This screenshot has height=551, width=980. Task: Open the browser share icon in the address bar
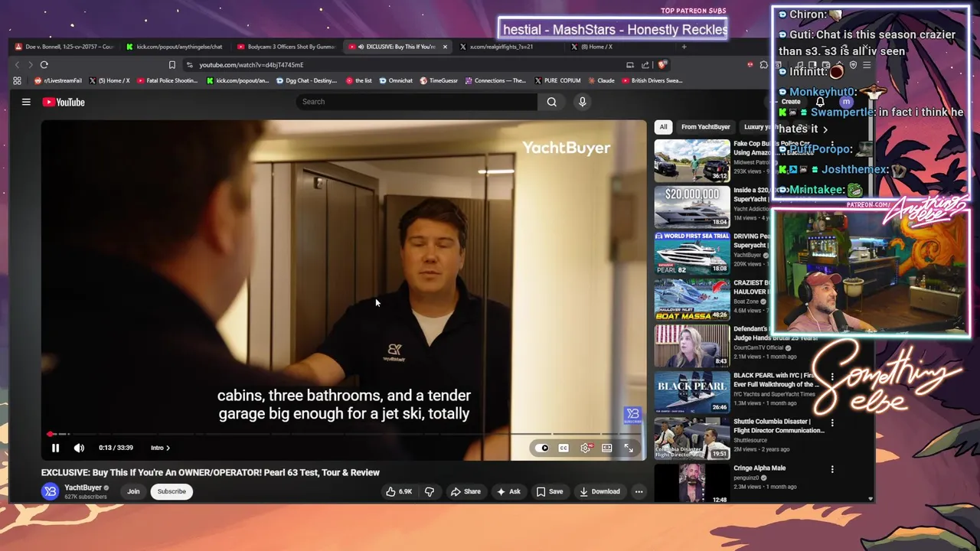tap(645, 65)
